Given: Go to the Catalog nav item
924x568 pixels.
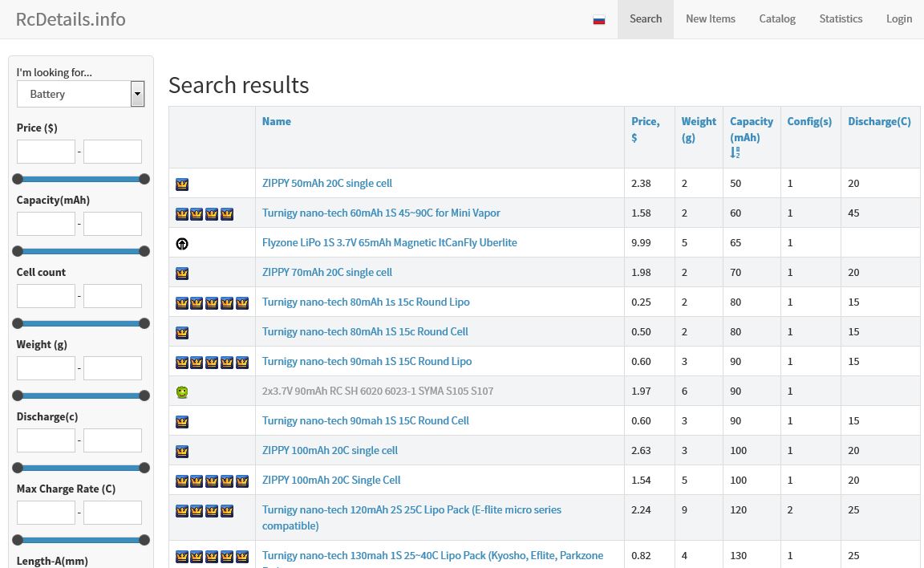Looking at the screenshot, I should (777, 18).
